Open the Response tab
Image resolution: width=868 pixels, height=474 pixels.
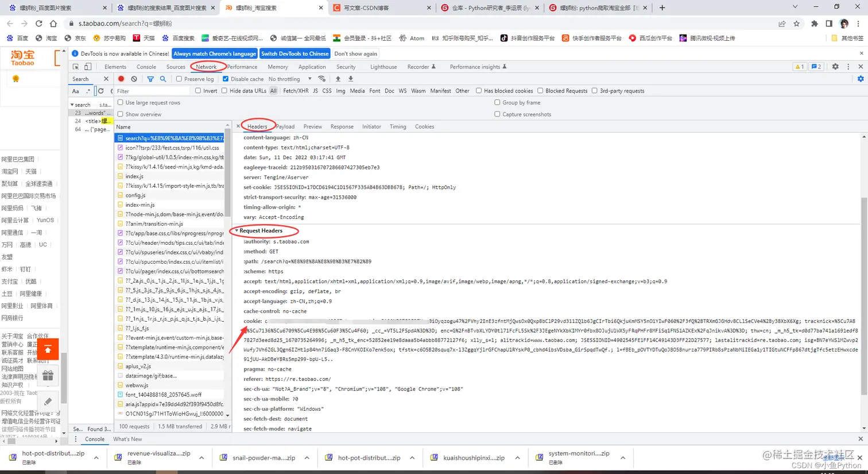pyautogui.click(x=342, y=126)
